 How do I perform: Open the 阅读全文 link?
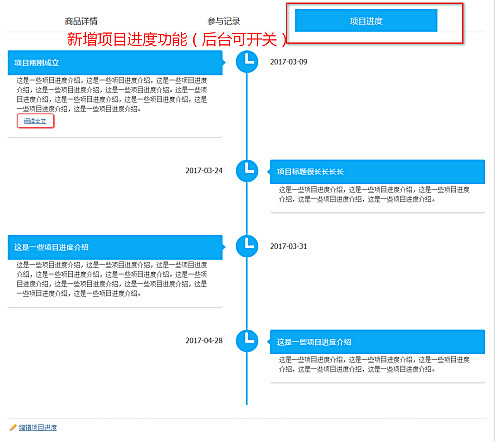[35, 121]
